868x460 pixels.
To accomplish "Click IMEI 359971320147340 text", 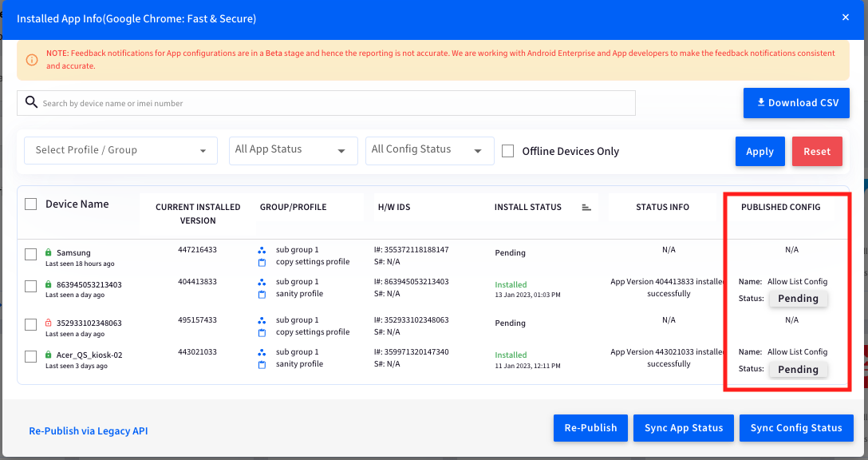I will click(x=412, y=352).
